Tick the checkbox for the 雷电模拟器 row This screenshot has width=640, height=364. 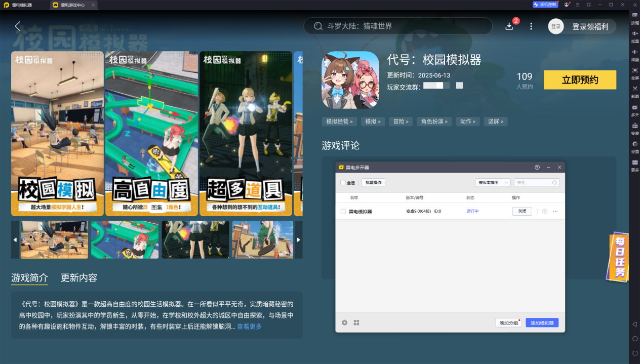pyautogui.click(x=343, y=211)
